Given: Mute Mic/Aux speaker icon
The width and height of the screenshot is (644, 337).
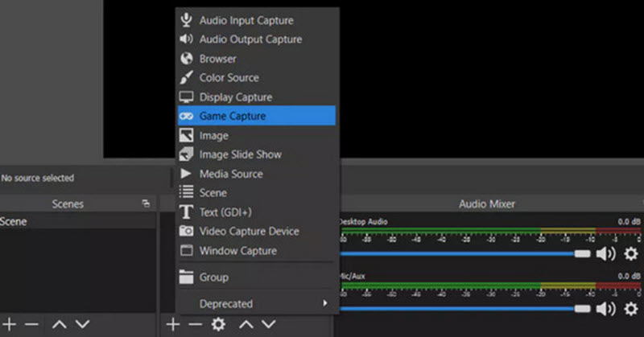Looking at the screenshot, I should (606, 309).
